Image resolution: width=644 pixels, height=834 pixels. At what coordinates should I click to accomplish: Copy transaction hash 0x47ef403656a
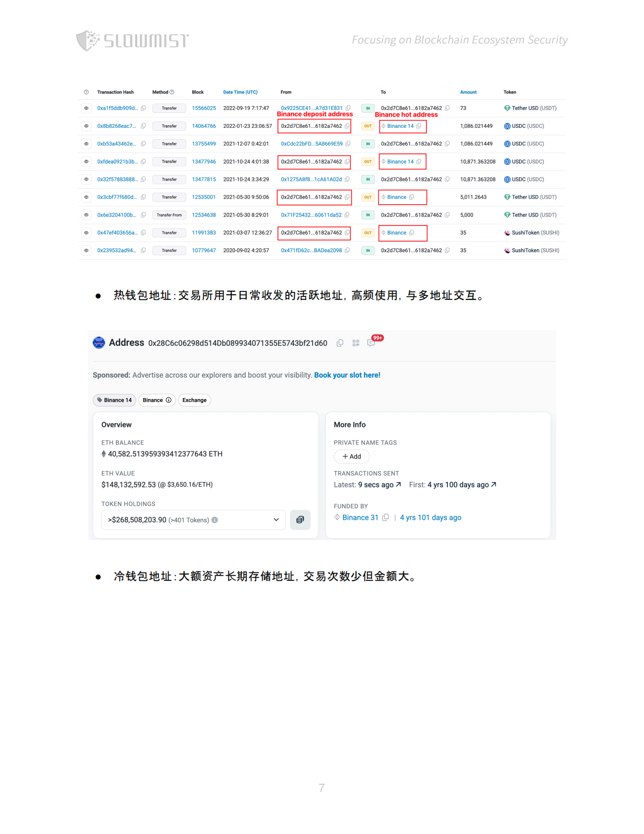(143, 233)
